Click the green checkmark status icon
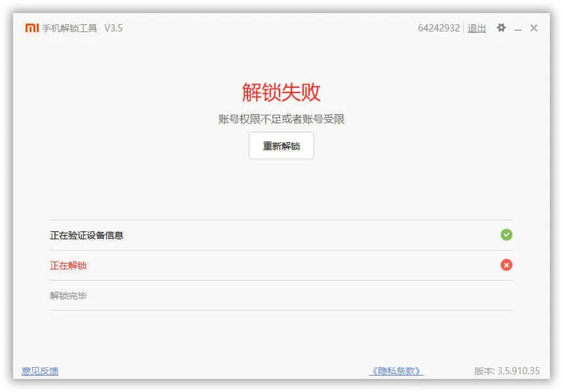The width and height of the screenshot is (563, 392). pyautogui.click(x=506, y=235)
